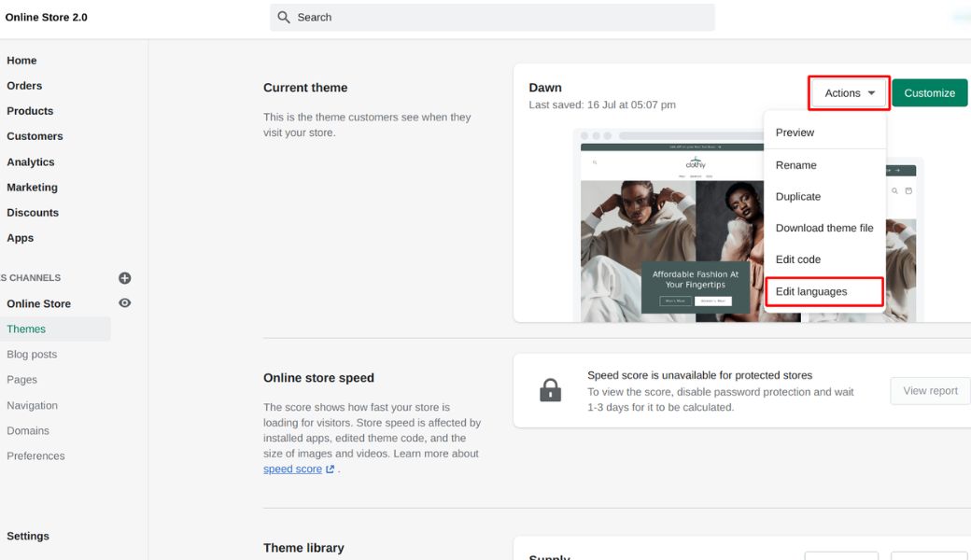Choose Download theme file option
This screenshot has width=971, height=560.
point(824,228)
